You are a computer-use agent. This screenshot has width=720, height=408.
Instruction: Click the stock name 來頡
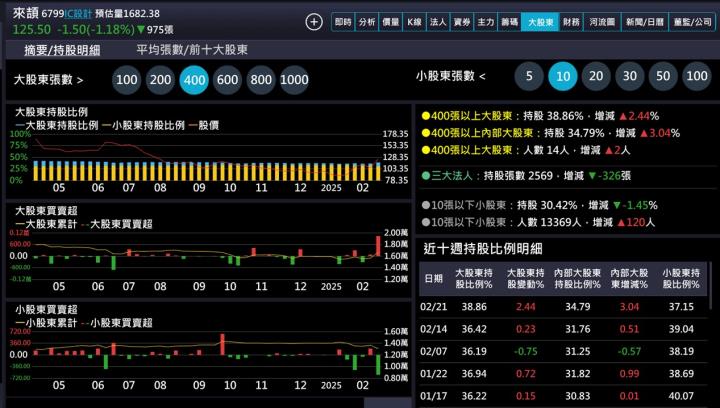(25, 13)
